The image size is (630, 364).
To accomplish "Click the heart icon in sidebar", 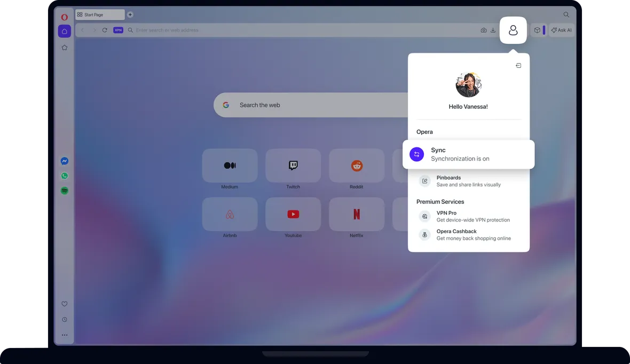I will click(64, 304).
